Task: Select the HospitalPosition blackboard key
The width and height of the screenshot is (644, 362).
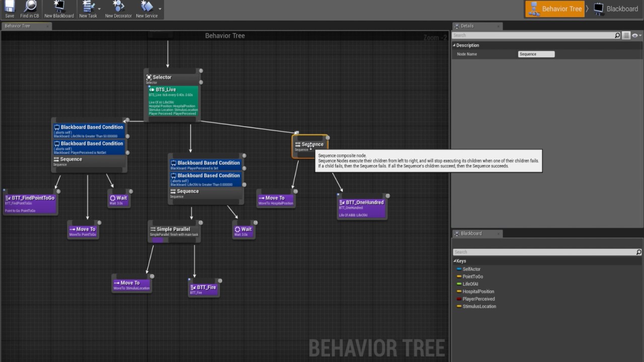Action: 478,292
